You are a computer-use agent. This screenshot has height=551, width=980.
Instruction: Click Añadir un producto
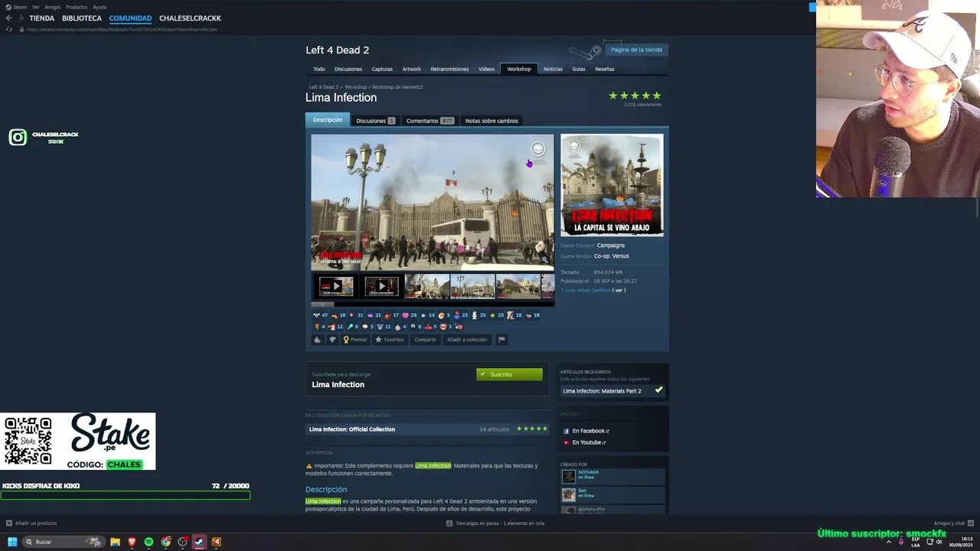(x=31, y=523)
